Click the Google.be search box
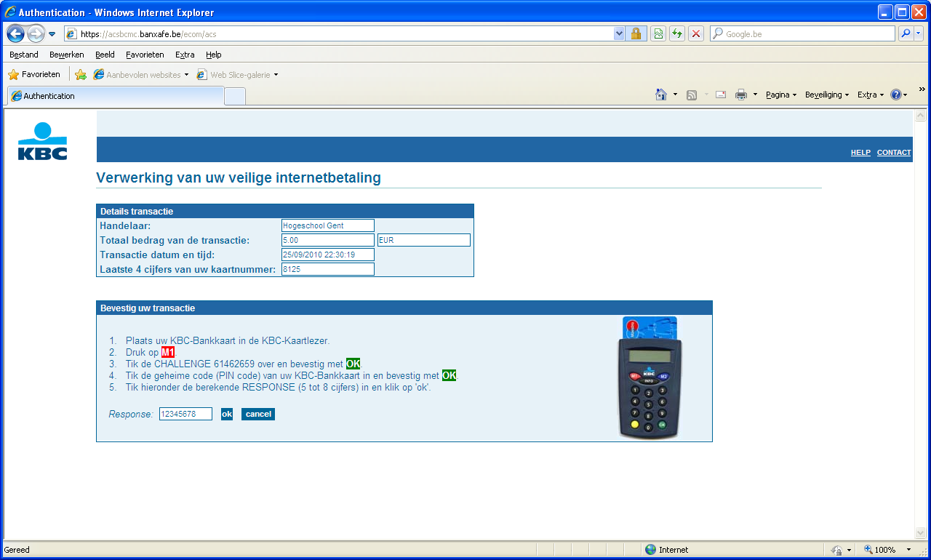This screenshot has width=931, height=560. tap(802, 33)
